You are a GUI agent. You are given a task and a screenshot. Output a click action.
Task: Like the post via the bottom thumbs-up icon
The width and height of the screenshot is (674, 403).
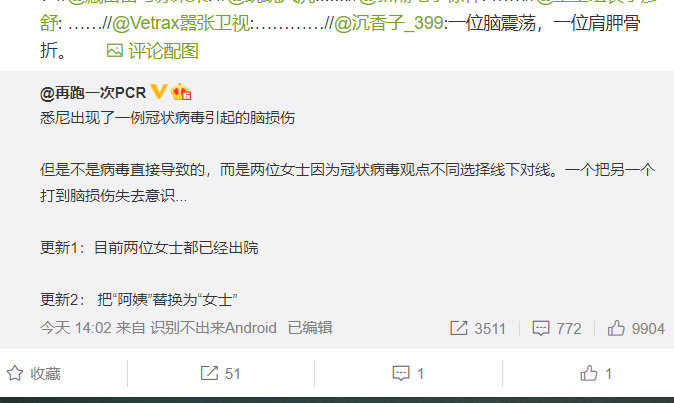click(x=589, y=373)
